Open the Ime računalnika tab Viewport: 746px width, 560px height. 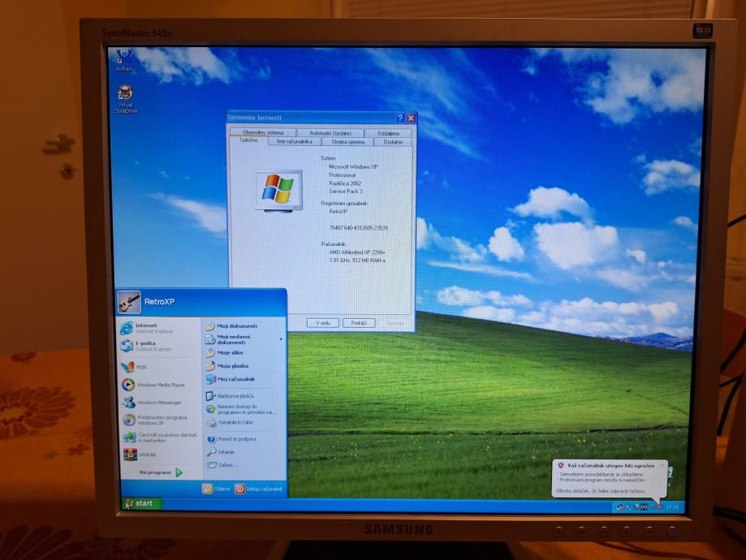point(294,142)
